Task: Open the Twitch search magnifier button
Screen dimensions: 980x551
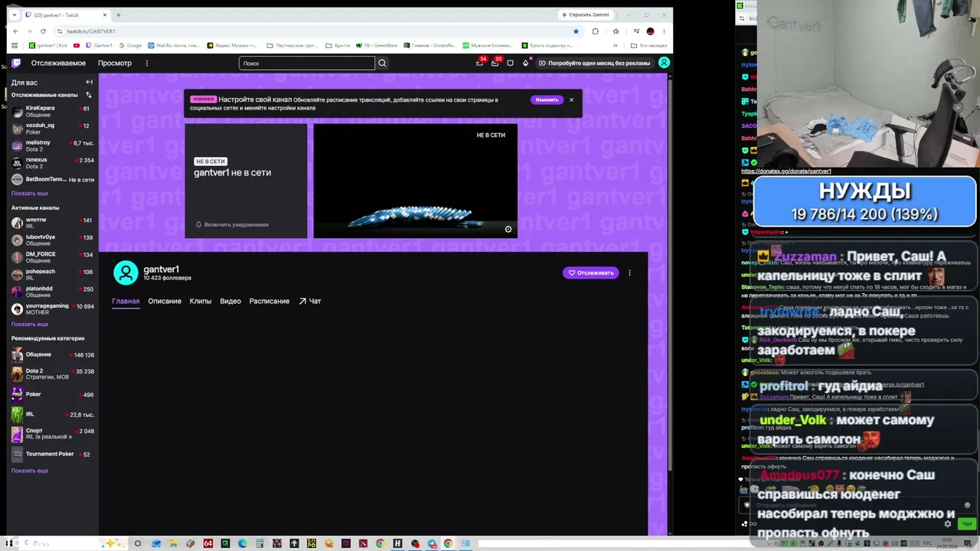Action: click(382, 63)
